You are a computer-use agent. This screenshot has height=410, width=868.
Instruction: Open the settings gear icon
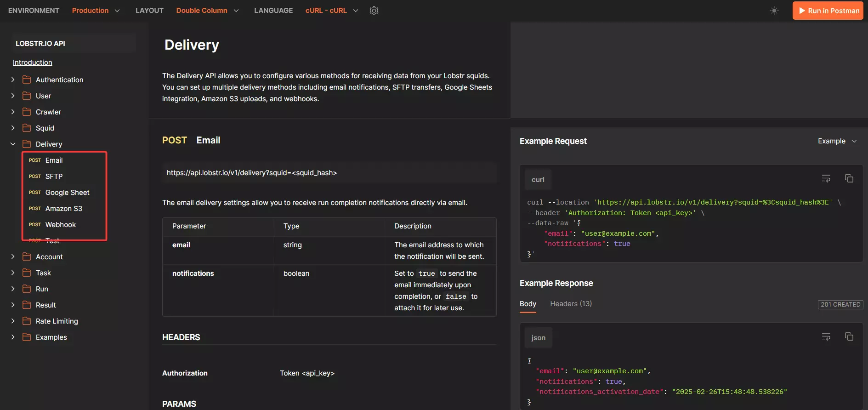[x=374, y=11]
